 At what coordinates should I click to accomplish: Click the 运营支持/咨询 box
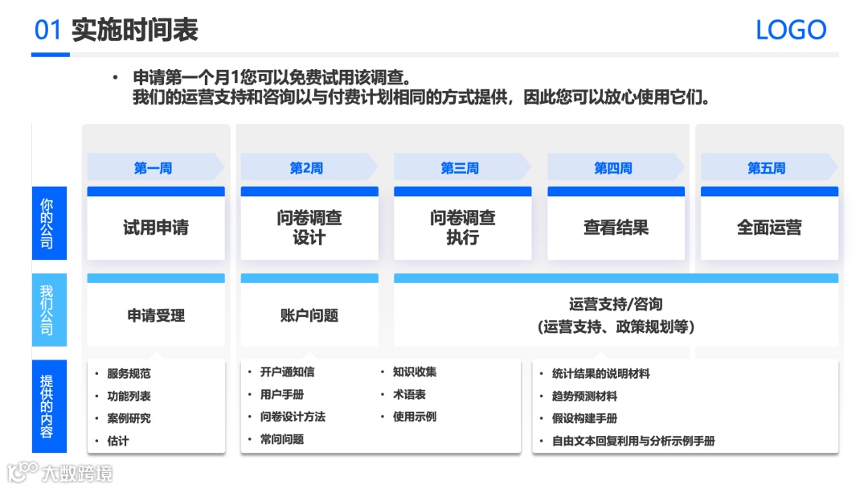616,310
